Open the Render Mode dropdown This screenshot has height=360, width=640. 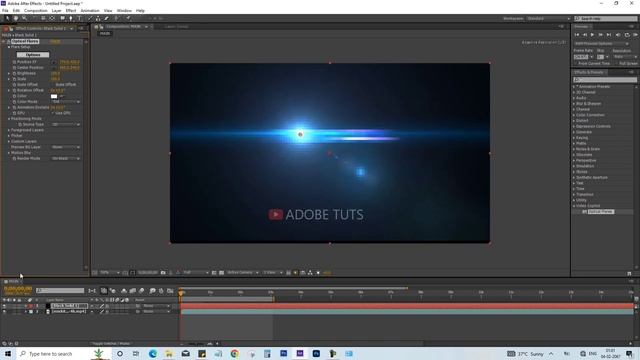66,158
